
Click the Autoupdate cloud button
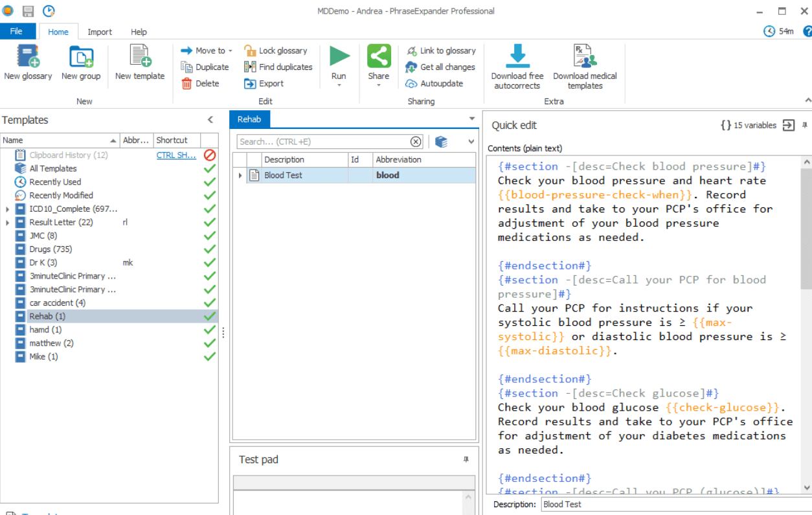coord(434,84)
